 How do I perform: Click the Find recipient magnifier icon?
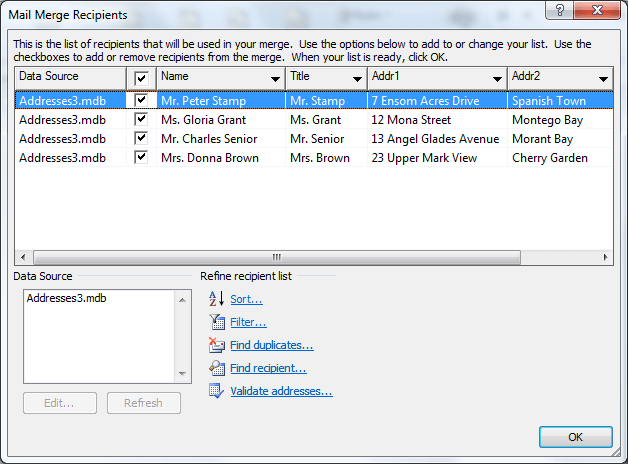pyautogui.click(x=217, y=368)
